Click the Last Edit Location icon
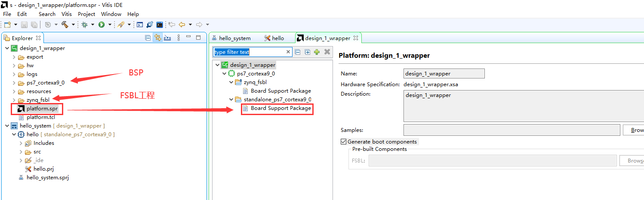The width and height of the screenshot is (644, 200). coord(172,25)
